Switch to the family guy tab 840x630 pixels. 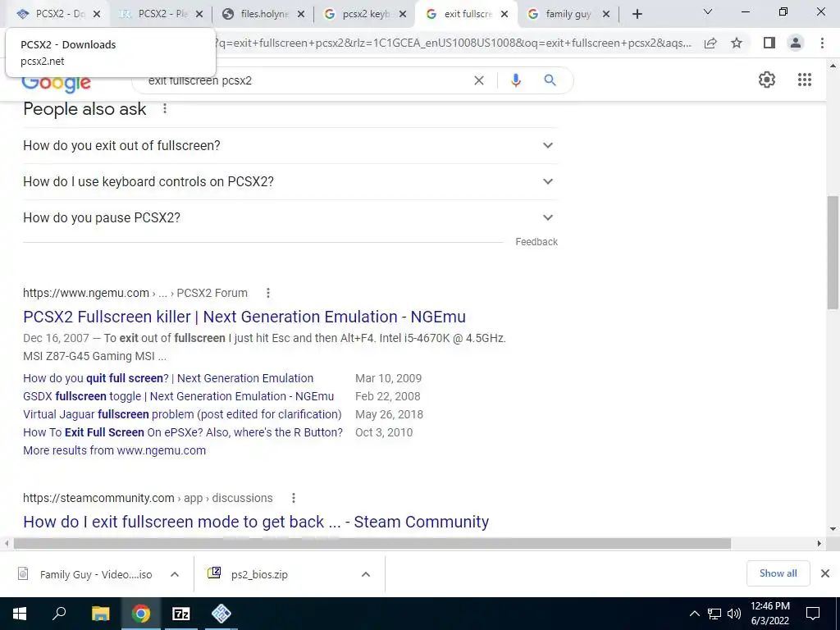pos(568,15)
